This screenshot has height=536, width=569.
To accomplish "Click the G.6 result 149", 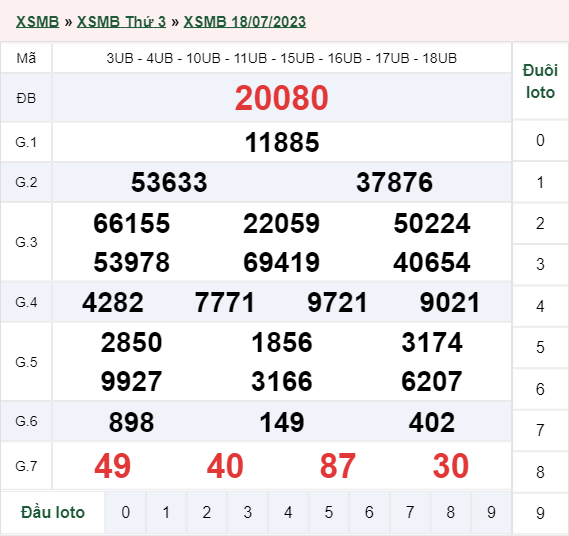I will [x=282, y=422].
